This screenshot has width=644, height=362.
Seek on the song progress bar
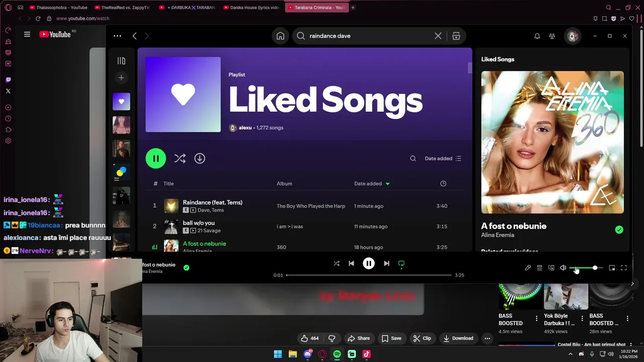point(369,275)
